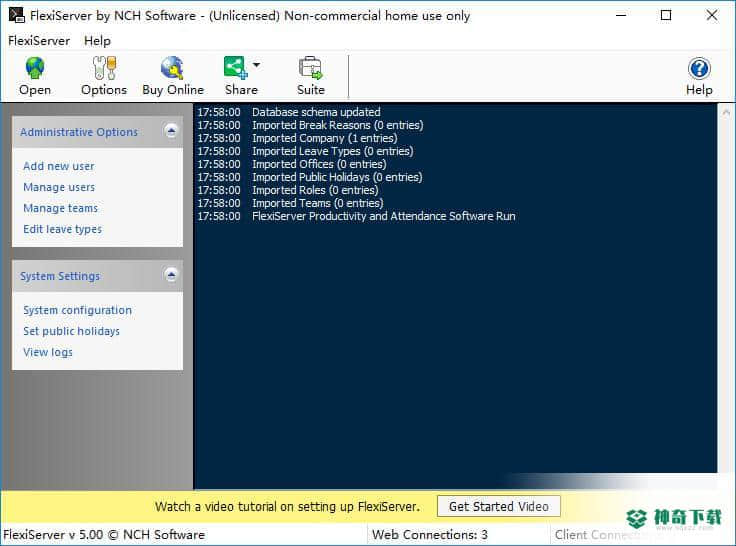Click the System Settings header title
The image size is (736, 546).
(60, 276)
